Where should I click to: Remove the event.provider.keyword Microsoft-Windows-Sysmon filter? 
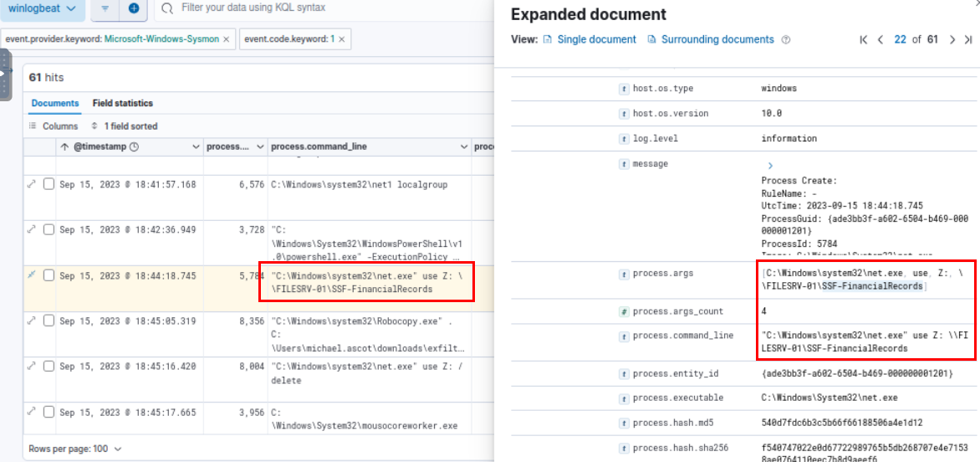tap(226, 39)
